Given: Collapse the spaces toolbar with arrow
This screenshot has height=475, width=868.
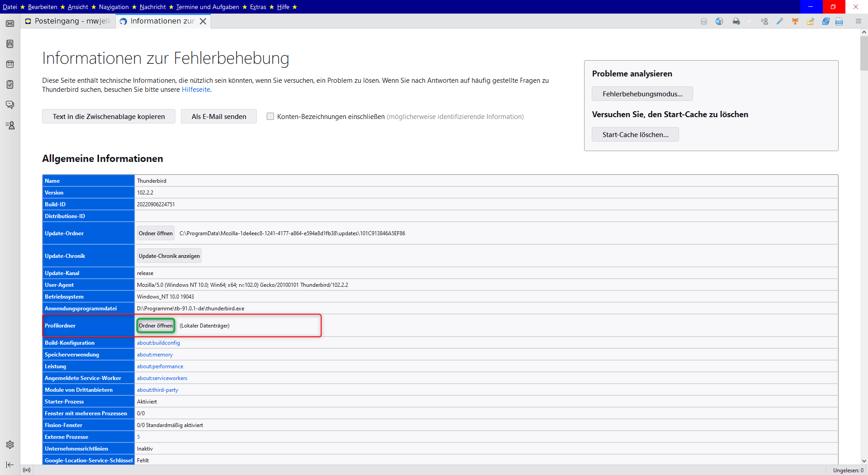Looking at the screenshot, I should click(x=10, y=465).
